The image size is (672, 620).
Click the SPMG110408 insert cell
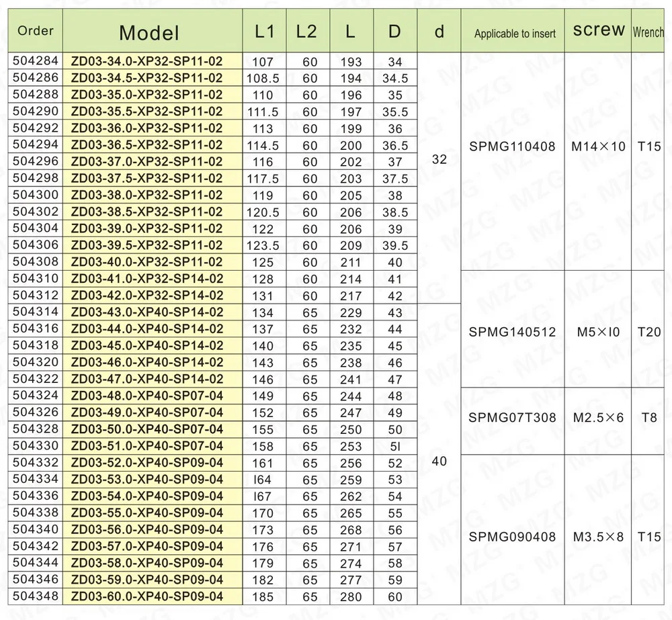point(513,146)
